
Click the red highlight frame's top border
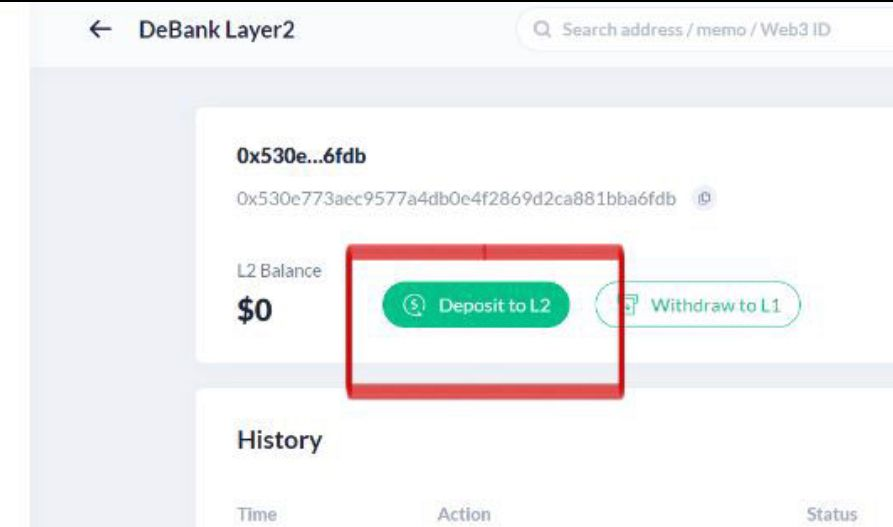point(485,252)
